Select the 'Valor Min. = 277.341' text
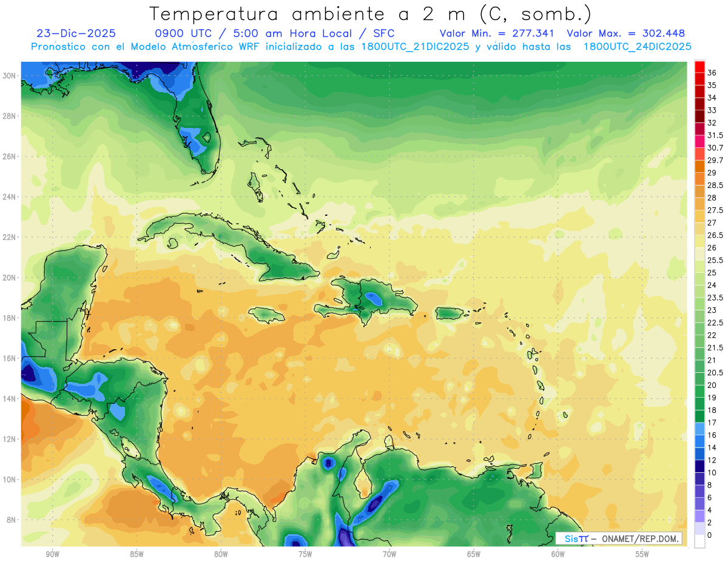Image resolution: width=728 pixels, height=562 pixels. pos(497,33)
